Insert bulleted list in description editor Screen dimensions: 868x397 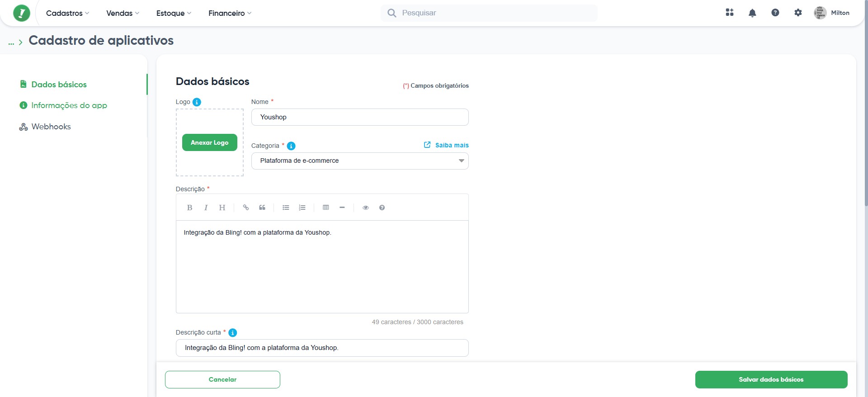(x=286, y=208)
